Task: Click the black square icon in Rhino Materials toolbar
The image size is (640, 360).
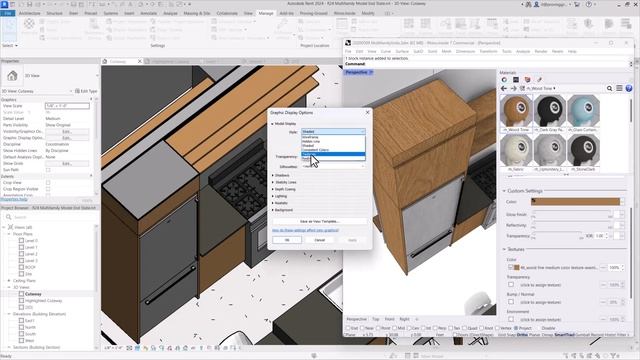Action: (x=516, y=80)
